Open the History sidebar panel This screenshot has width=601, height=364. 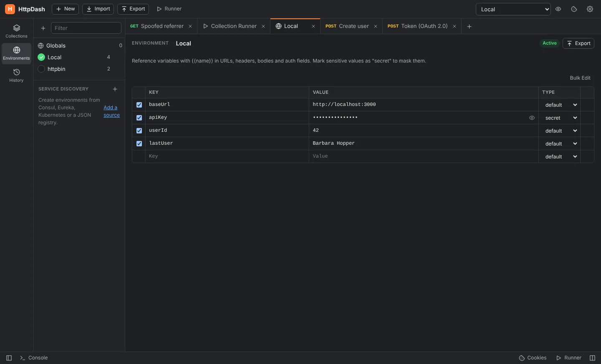pyautogui.click(x=16, y=75)
